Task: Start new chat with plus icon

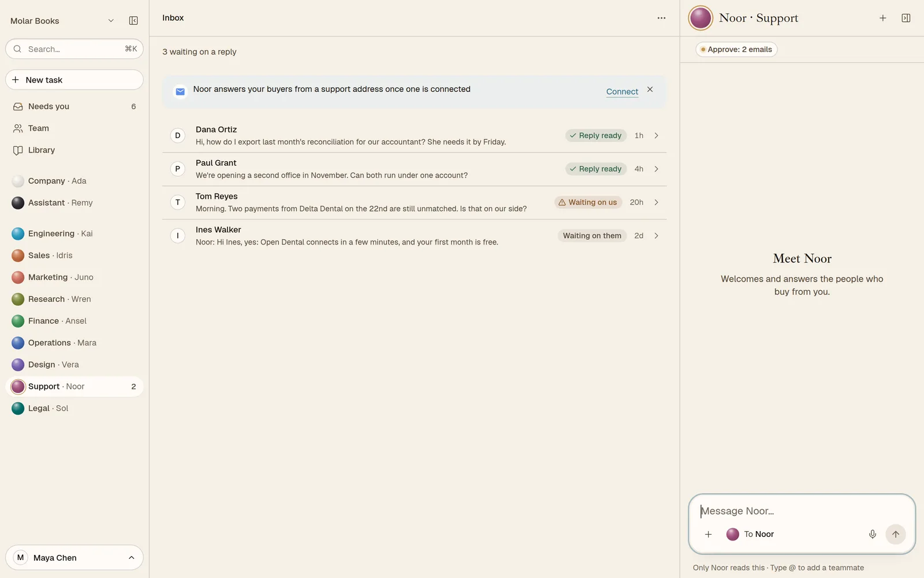Action: (882, 18)
